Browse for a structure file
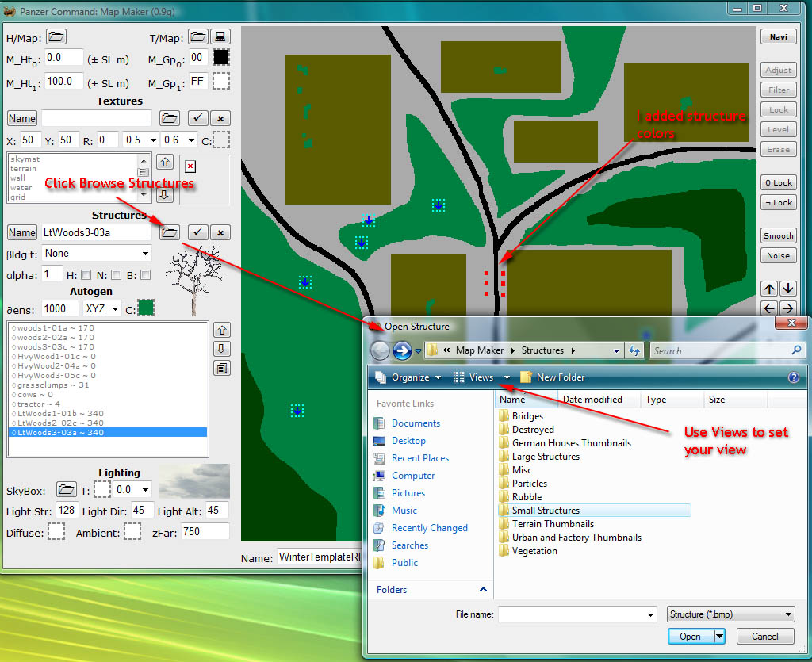 [x=170, y=232]
